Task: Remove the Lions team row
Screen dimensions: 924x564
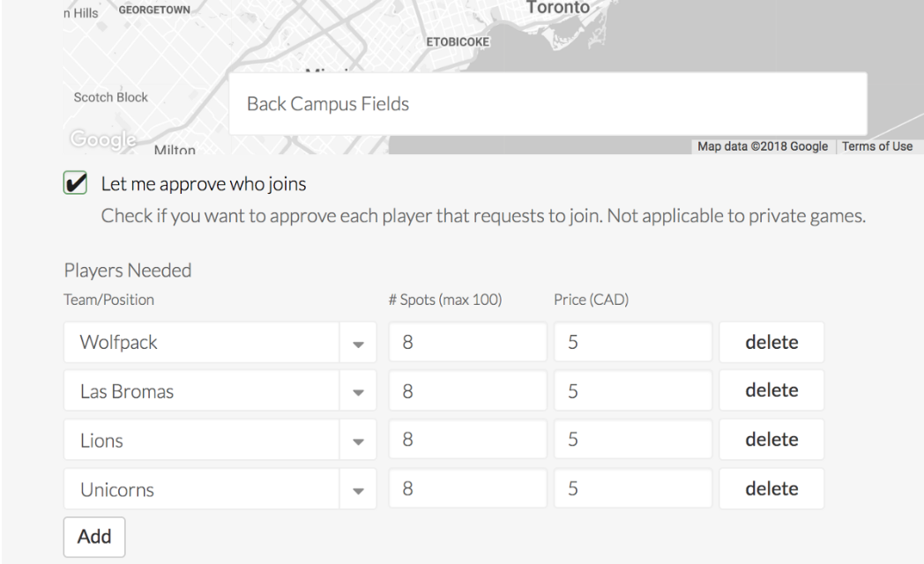Action: point(771,440)
